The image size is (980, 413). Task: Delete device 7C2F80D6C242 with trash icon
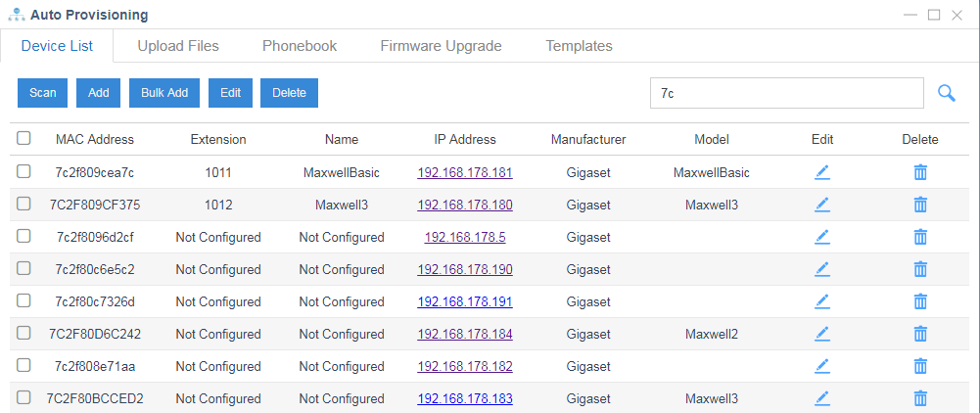[x=920, y=335]
